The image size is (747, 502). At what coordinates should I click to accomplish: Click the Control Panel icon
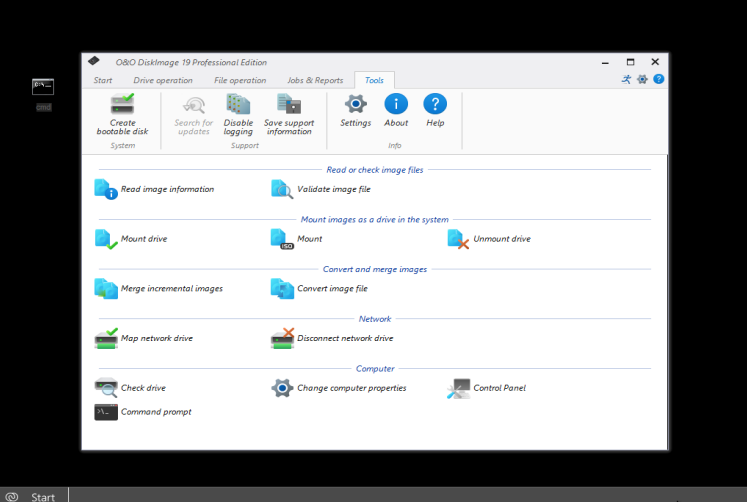[x=458, y=388]
